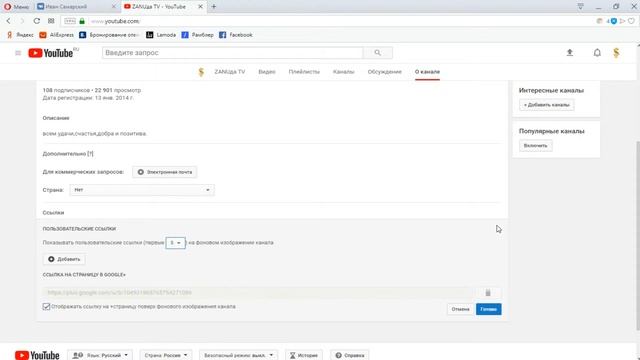Switch to the Каналы tab
This screenshot has width=640, height=360.
(x=344, y=71)
